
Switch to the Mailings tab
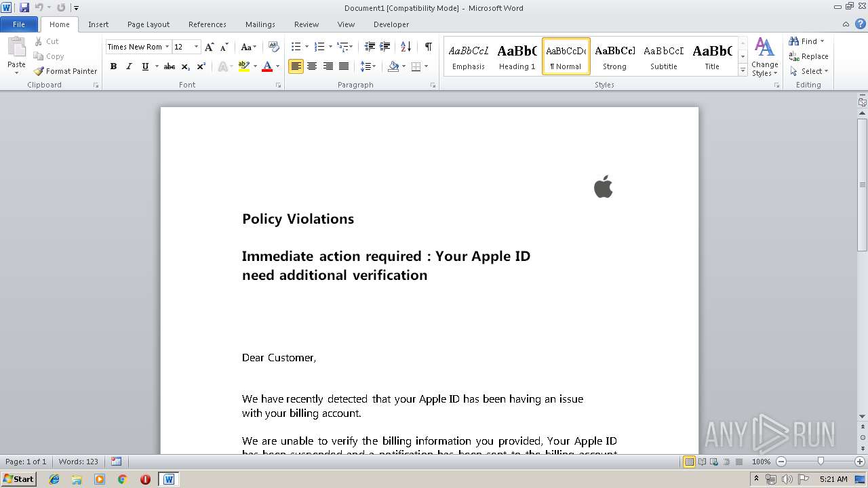tap(260, 24)
